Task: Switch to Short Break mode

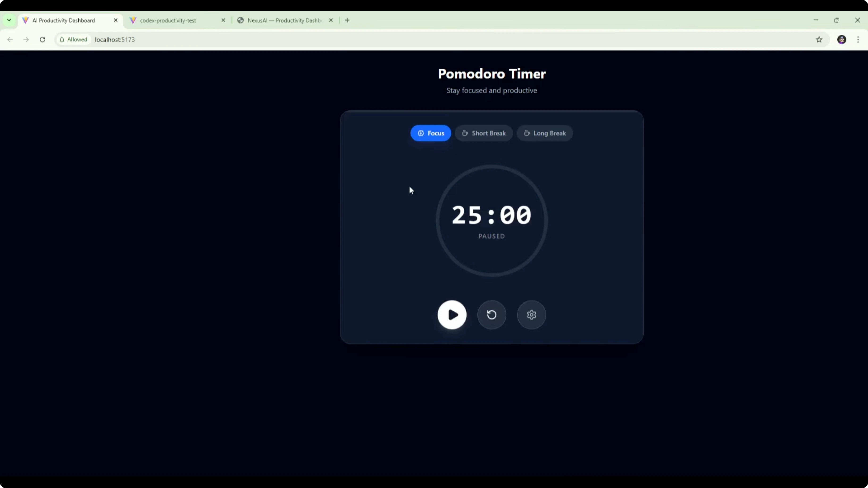Action: 484,133
